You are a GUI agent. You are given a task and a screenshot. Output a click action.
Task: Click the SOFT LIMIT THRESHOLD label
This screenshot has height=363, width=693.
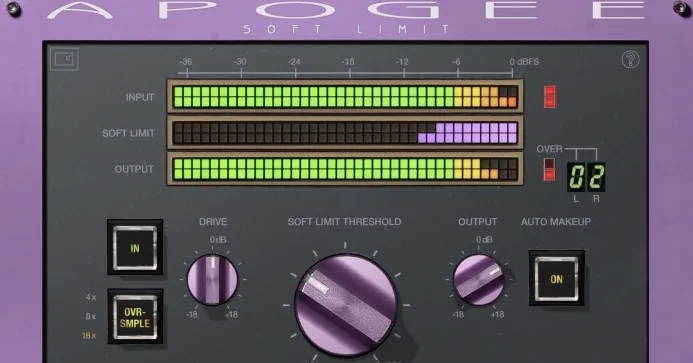(344, 222)
